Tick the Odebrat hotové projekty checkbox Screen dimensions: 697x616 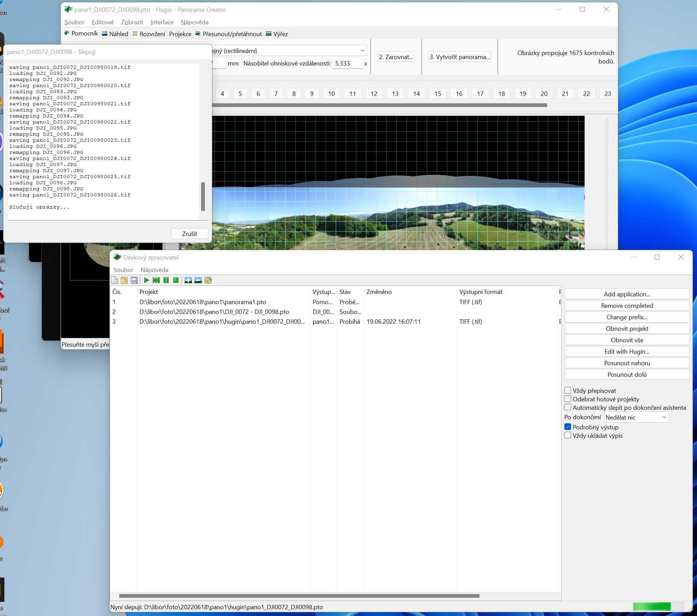tap(568, 399)
